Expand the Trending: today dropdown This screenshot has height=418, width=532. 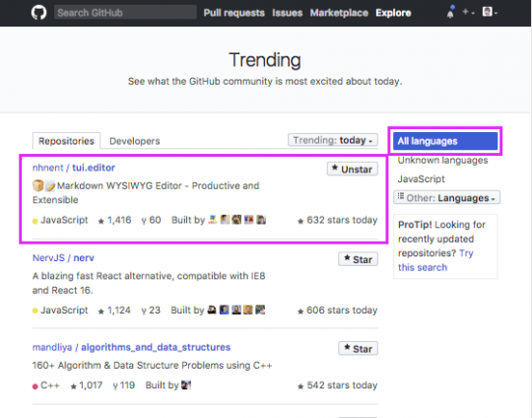click(333, 140)
